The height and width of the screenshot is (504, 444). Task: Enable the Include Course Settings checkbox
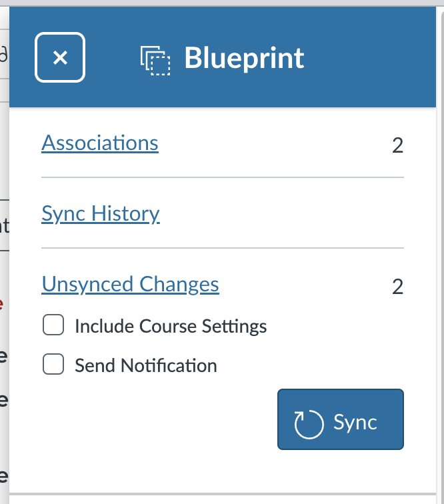(53, 325)
